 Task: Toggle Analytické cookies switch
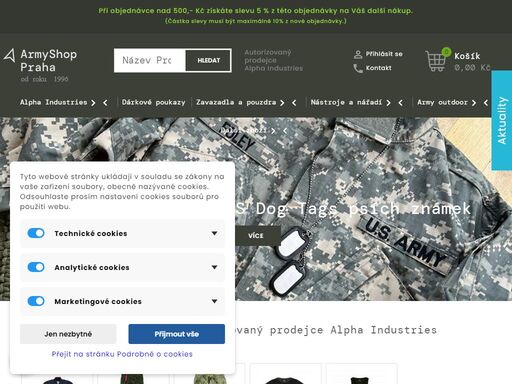[36, 267]
